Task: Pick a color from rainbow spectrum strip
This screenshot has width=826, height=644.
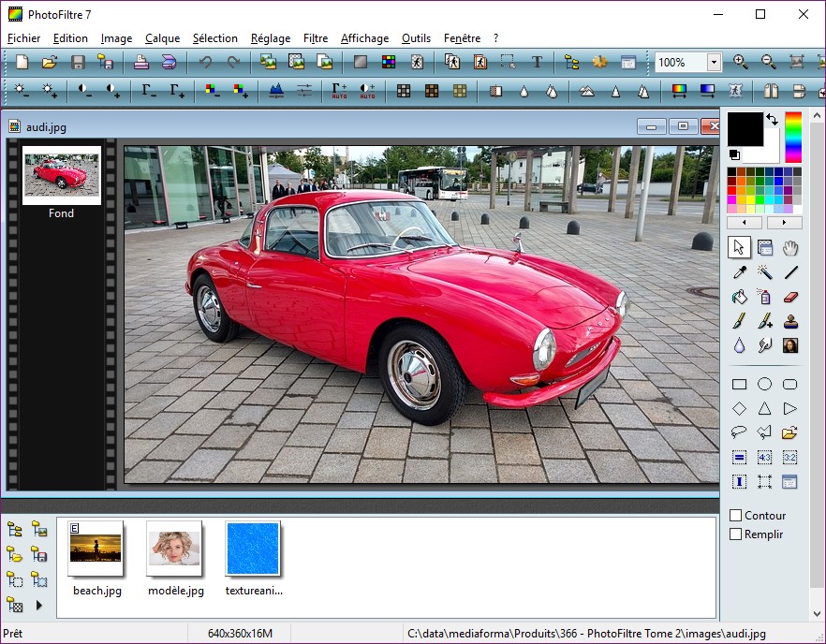Action: (793, 137)
